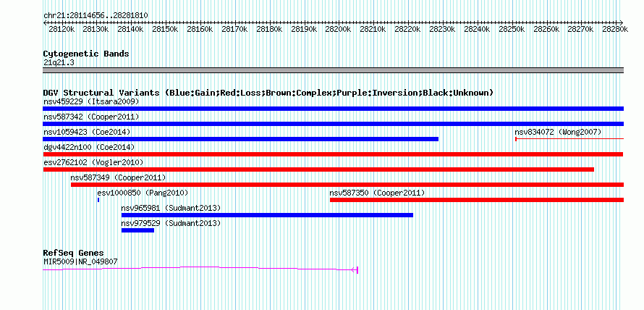Click the 28250k ruler tick label
This screenshot has height=310, width=644.
point(512,29)
